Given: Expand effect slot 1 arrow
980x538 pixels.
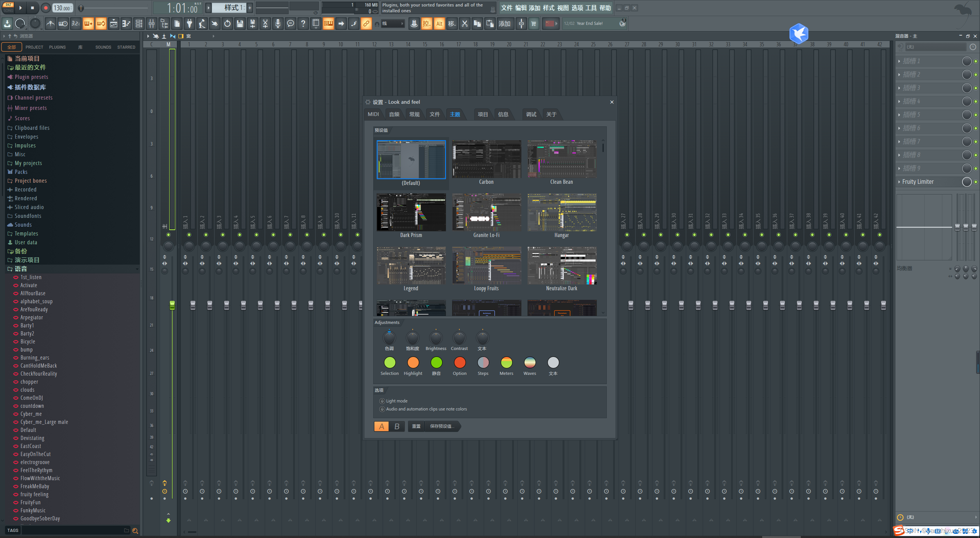Looking at the screenshot, I should (899, 61).
